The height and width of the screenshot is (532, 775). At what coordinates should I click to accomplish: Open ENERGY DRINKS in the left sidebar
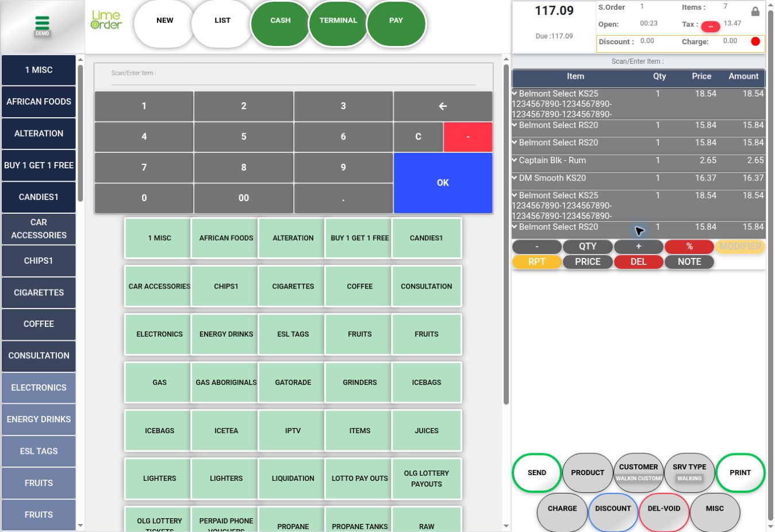[x=39, y=419]
